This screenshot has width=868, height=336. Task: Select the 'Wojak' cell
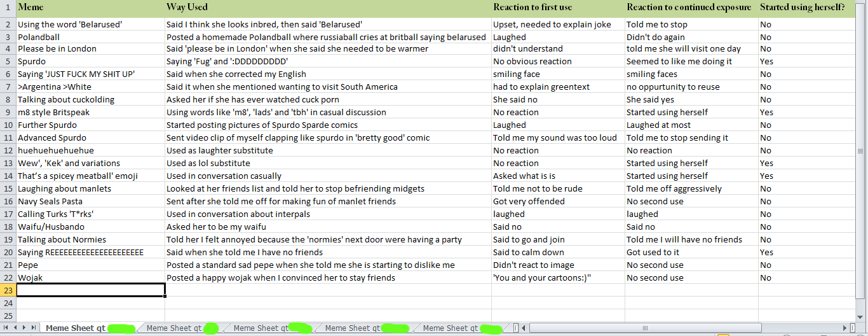coord(90,277)
